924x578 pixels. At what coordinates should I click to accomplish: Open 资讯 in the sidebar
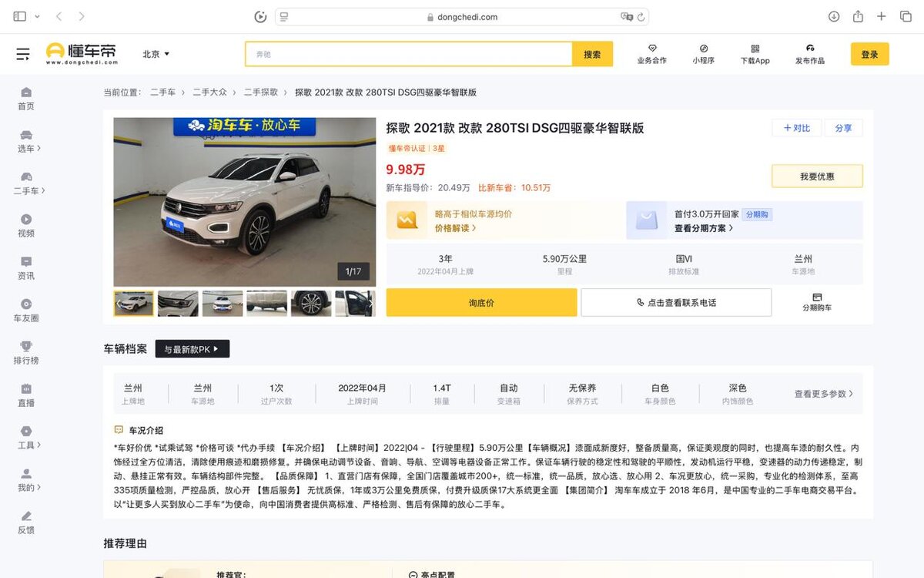pyautogui.click(x=26, y=268)
